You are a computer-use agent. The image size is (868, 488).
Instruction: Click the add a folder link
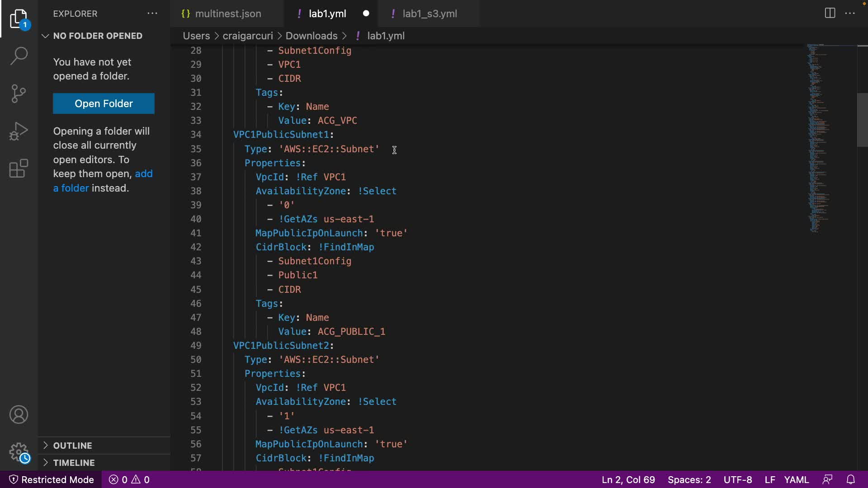144,174
